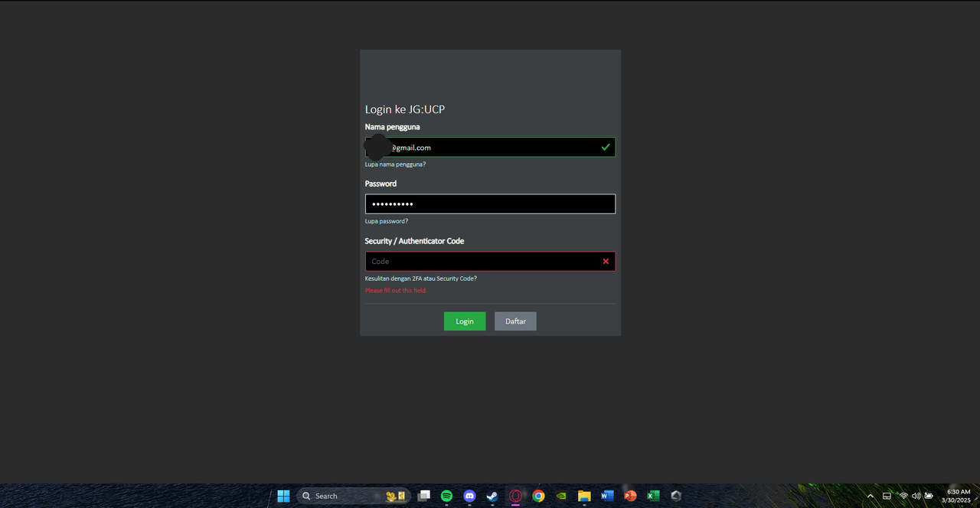Open the NVIDIA app from taskbar

[561, 496]
